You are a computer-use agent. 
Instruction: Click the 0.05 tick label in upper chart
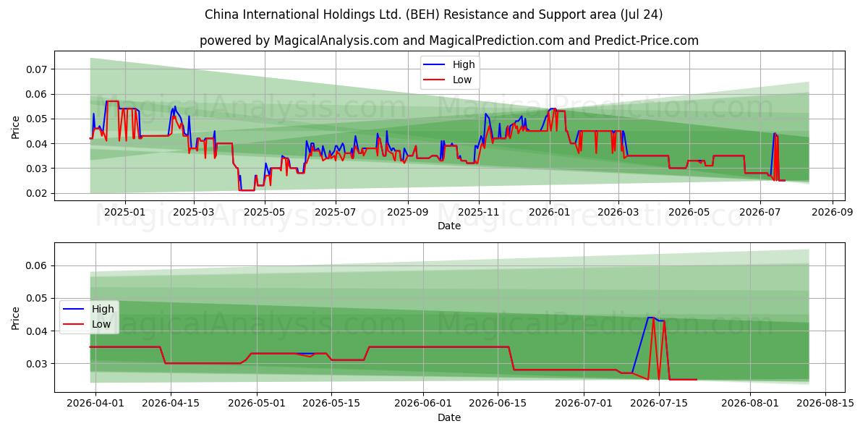(x=37, y=119)
